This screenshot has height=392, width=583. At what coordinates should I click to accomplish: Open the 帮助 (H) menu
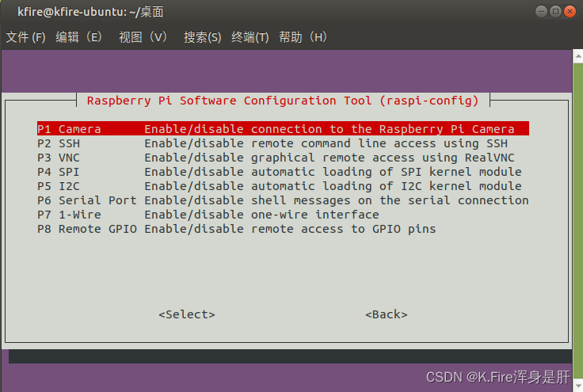[303, 37]
